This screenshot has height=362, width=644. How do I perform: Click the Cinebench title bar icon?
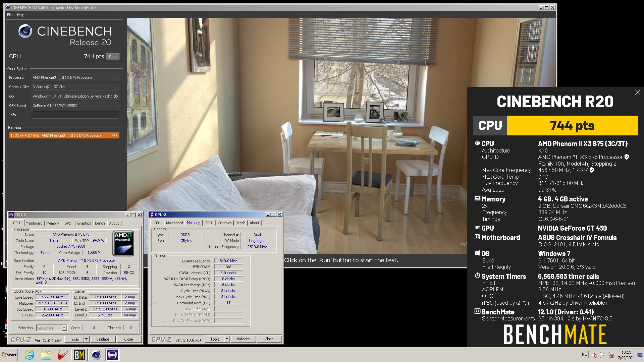(8, 7)
